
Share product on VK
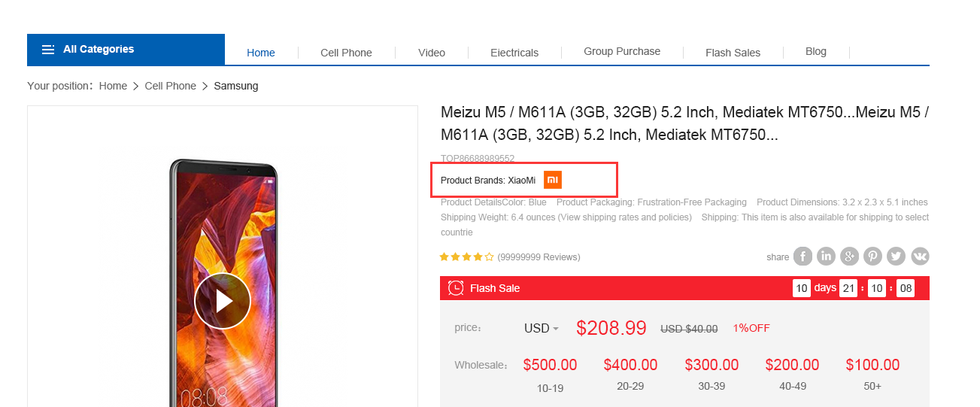[920, 257]
